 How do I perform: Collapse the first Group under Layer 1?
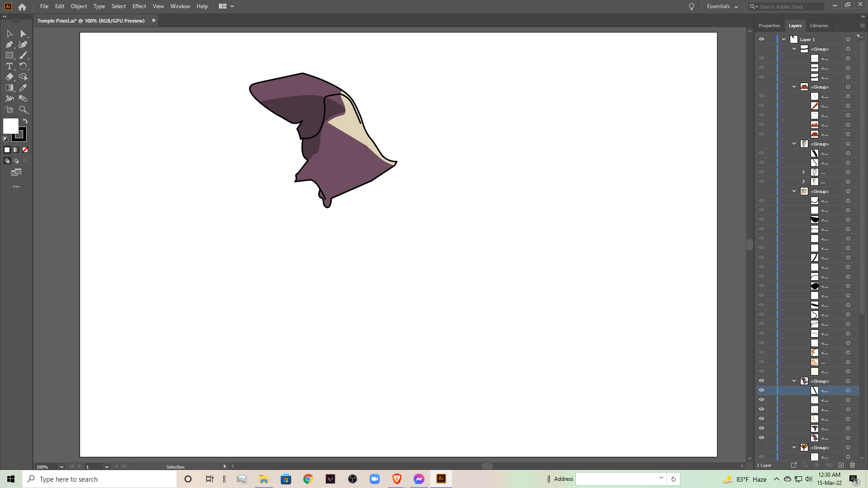[794, 49]
